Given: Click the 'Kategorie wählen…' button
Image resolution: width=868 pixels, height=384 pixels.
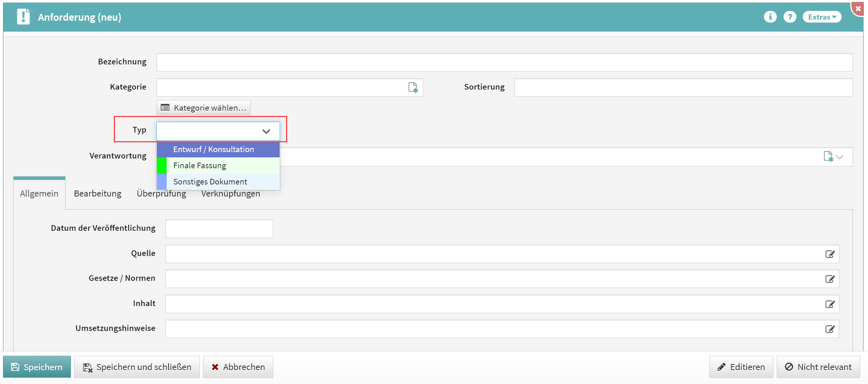Looking at the screenshot, I should click(204, 108).
